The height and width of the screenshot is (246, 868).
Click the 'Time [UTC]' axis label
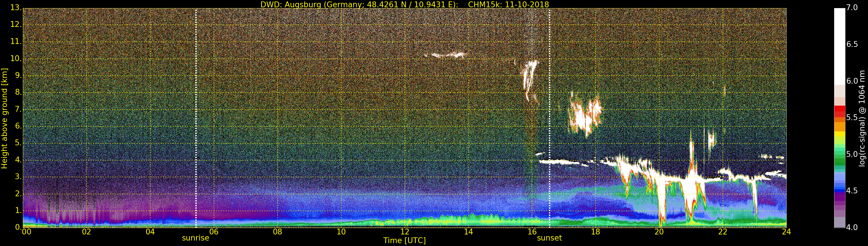point(404,241)
